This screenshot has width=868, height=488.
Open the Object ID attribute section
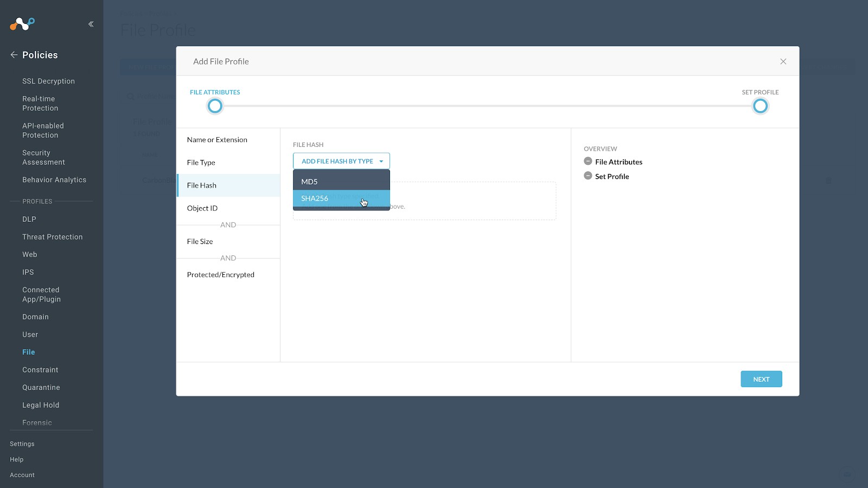(x=202, y=208)
